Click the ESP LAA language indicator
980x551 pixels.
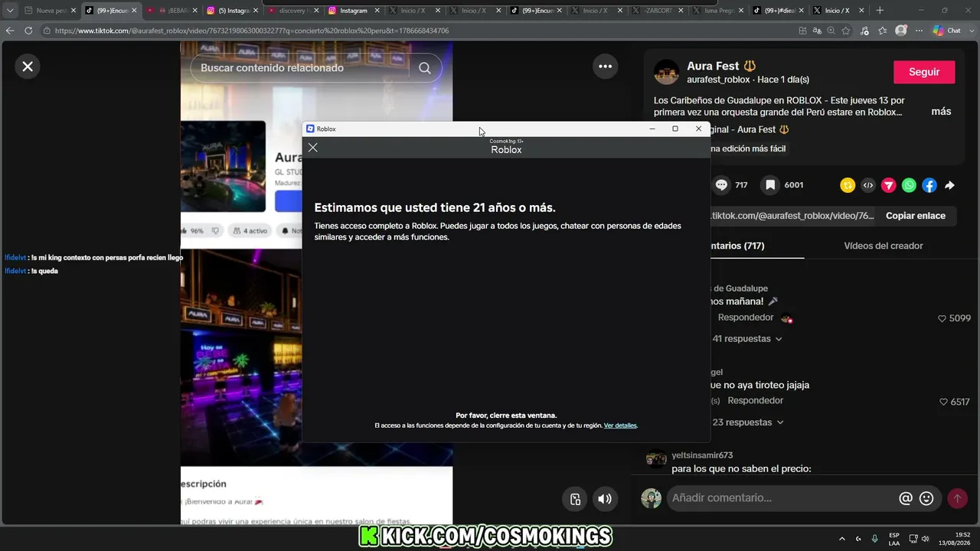(894, 539)
